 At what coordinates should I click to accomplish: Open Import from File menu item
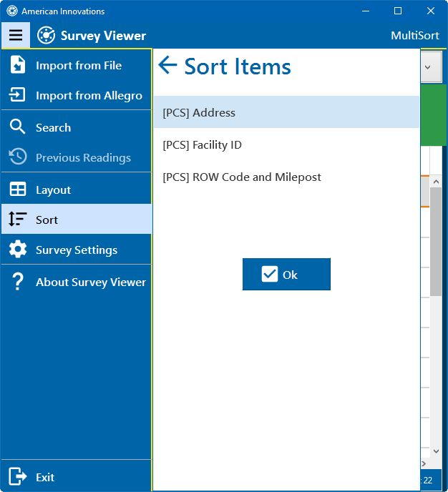[77, 65]
